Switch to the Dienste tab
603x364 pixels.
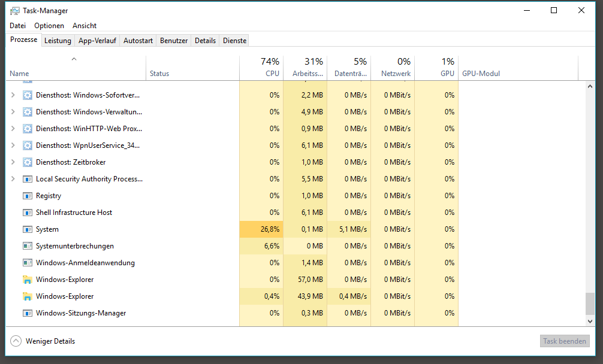(x=234, y=40)
